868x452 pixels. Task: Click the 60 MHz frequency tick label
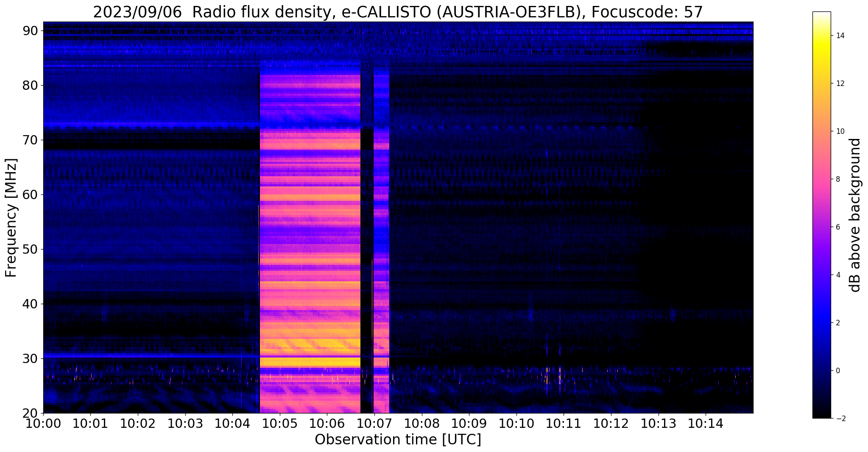(31, 195)
